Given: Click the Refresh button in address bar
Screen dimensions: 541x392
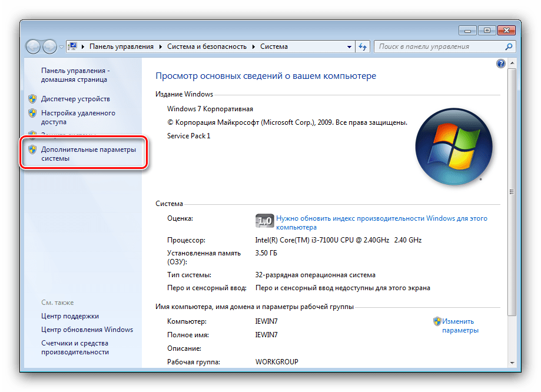Looking at the screenshot, I should pyautogui.click(x=362, y=46).
